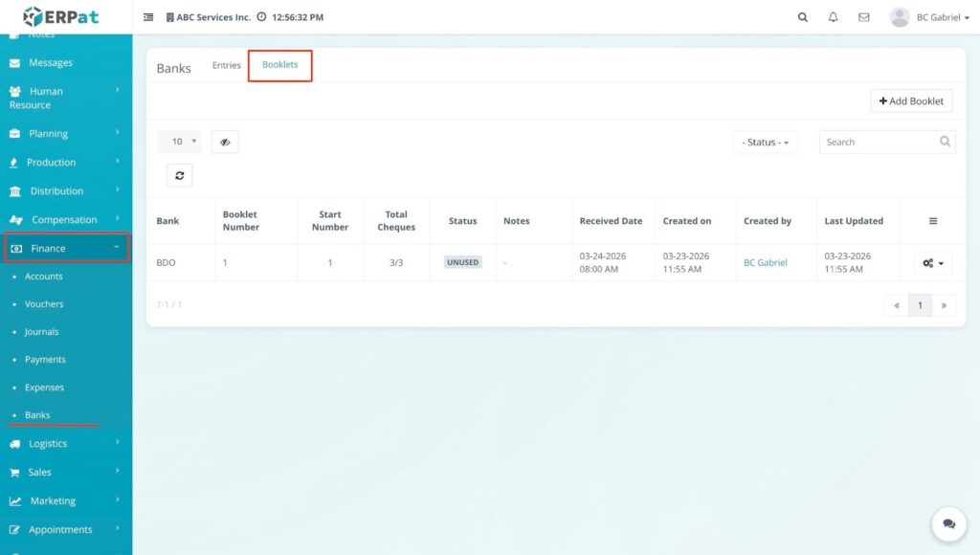This screenshot has width=980, height=555.
Task: Switch to the Entries tab
Action: coord(227,65)
